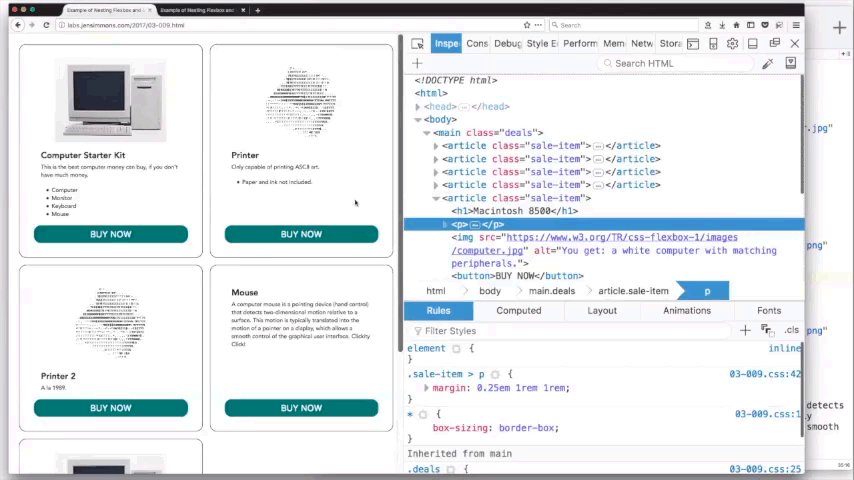Open the 03-009.css:42 source link
This screenshot has width=854, height=480.
click(765, 374)
